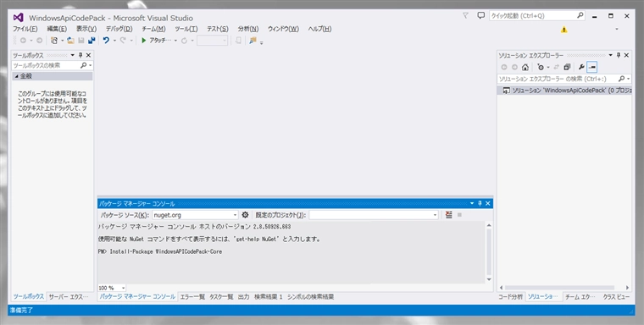The image size is (644, 325).
Task: Open the ウィンドウ(W) menu
Action: pos(283,29)
